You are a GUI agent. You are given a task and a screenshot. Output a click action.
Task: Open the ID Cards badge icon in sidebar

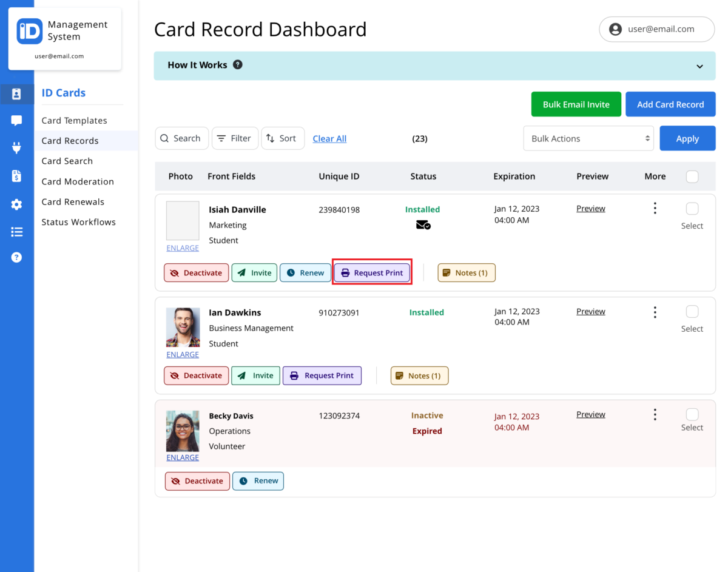[17, 94]
